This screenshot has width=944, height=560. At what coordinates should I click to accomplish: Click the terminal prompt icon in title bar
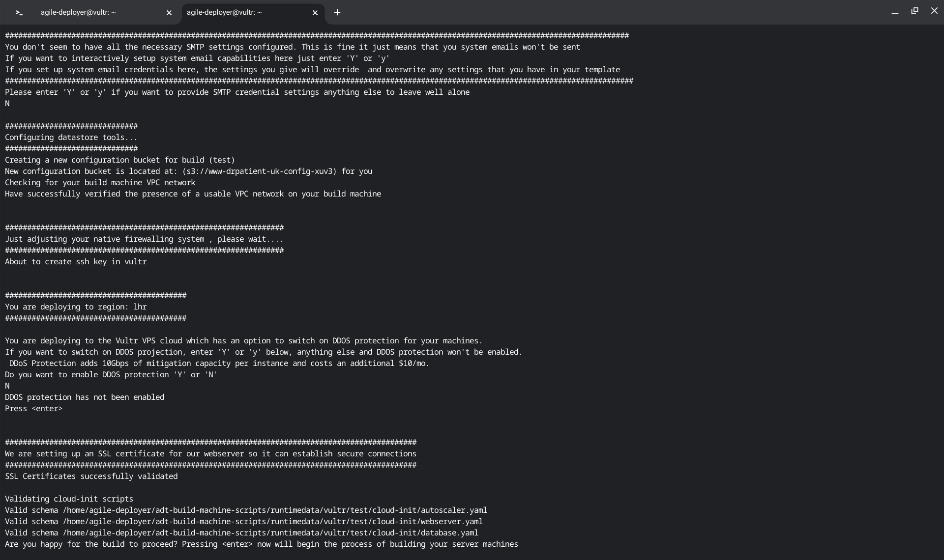pos(19,13)
